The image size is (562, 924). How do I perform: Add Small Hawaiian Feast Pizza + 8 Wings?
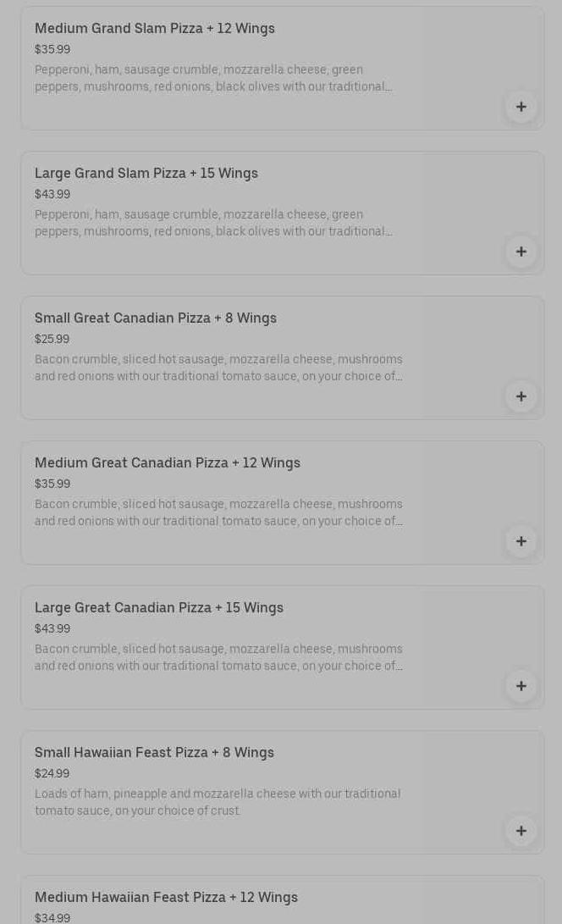point(521,831)
